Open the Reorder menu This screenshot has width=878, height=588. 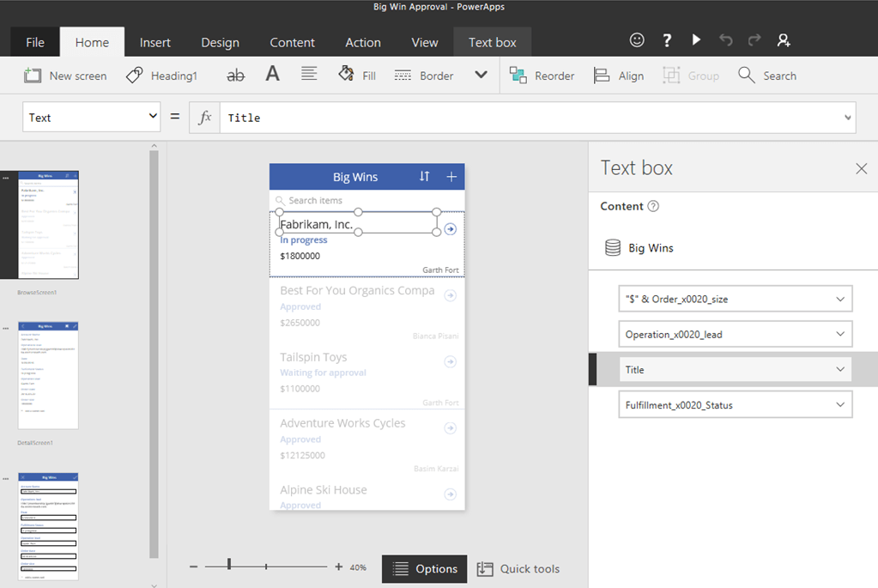[542, 76]
